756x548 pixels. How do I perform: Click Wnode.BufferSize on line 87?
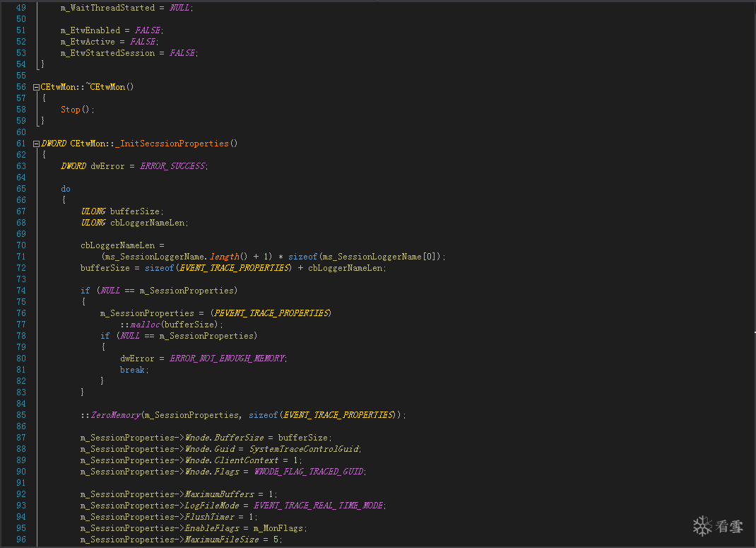tap(224, 438)
